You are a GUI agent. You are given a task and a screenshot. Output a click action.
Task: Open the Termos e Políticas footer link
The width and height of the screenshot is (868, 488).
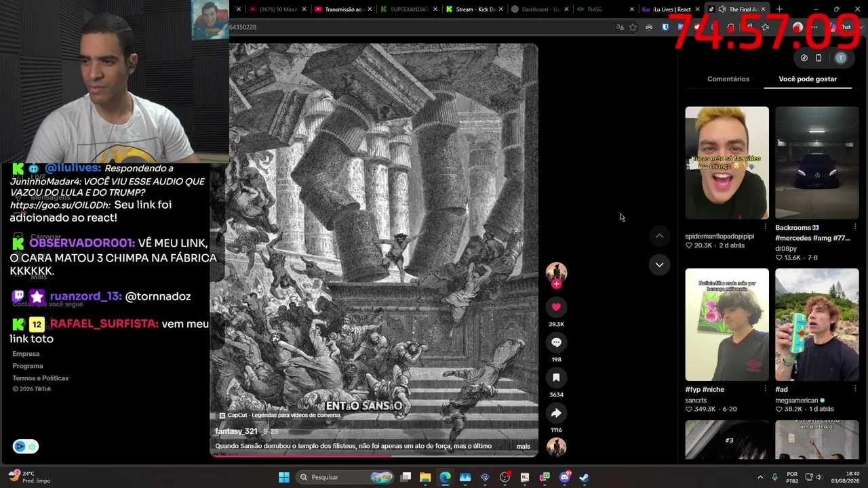(41, 378)
